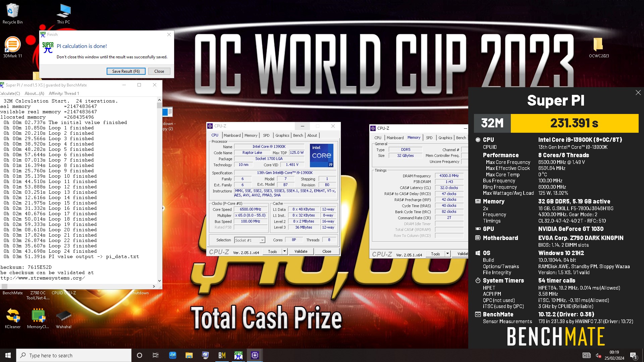Click Close button in CPU-Z CPU window

[x=327, y=251]
